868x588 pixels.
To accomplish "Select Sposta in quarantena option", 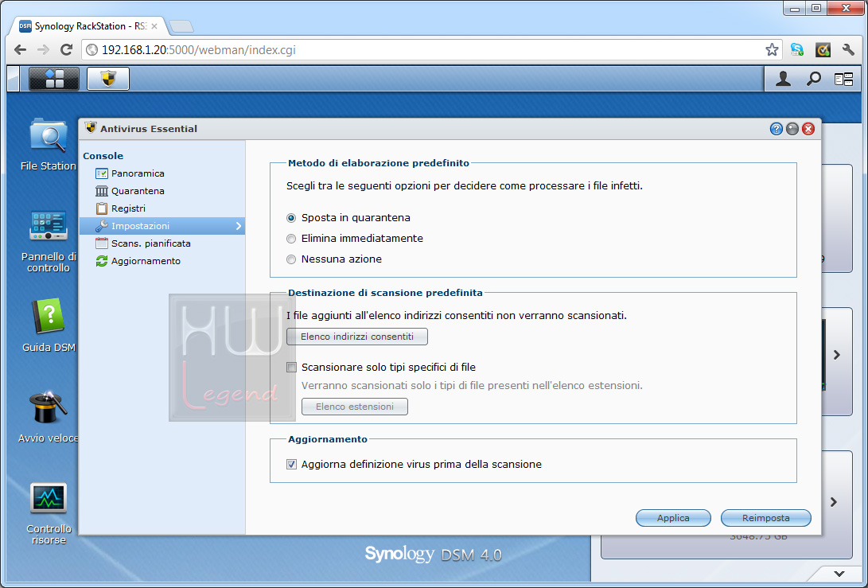I will (x=291, y=218).
